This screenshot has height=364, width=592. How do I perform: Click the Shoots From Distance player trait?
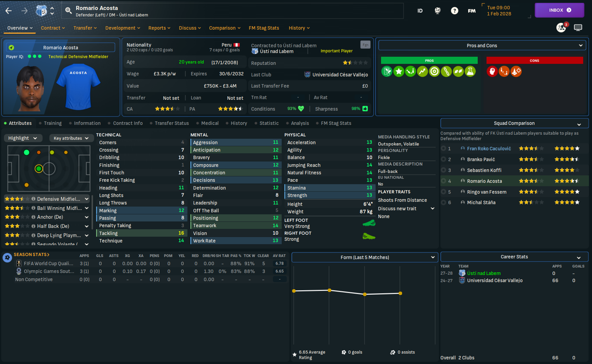click(402, 200)
